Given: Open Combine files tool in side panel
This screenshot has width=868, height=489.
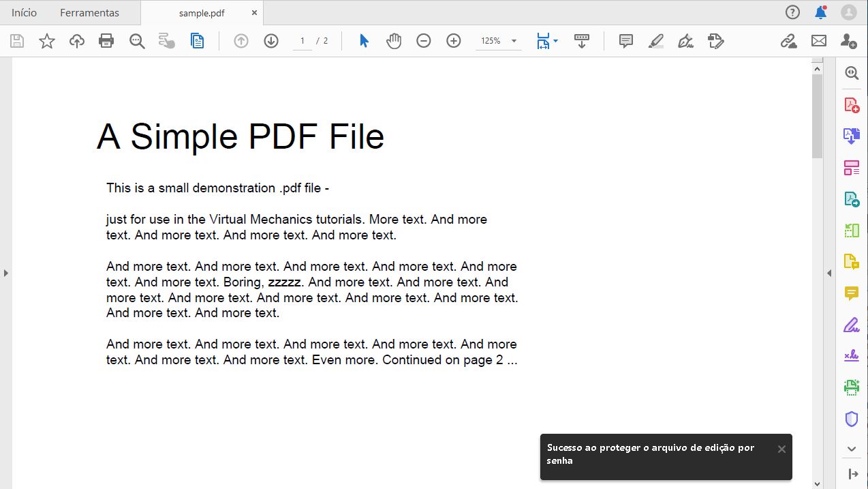Looking at the screenshot, I should (852, 136).
